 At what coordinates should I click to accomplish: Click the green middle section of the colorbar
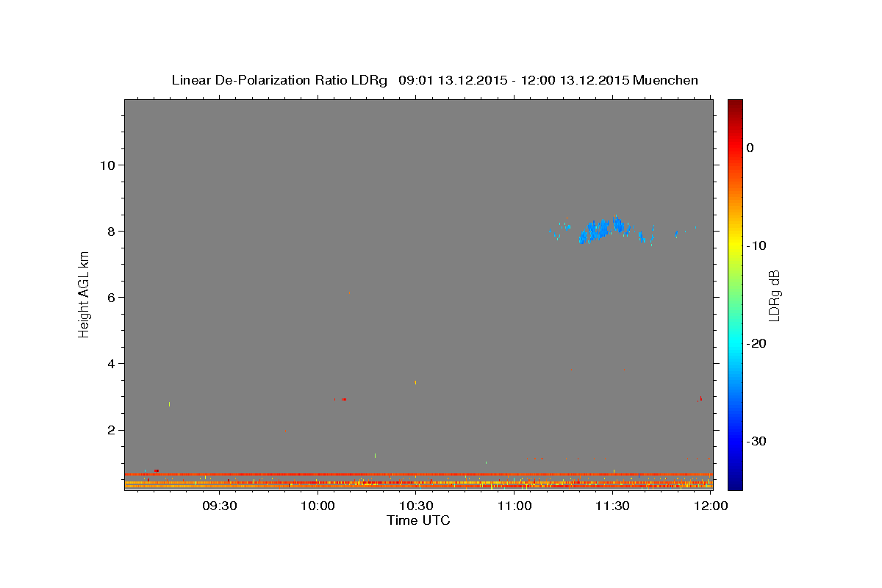coord(735,294)
